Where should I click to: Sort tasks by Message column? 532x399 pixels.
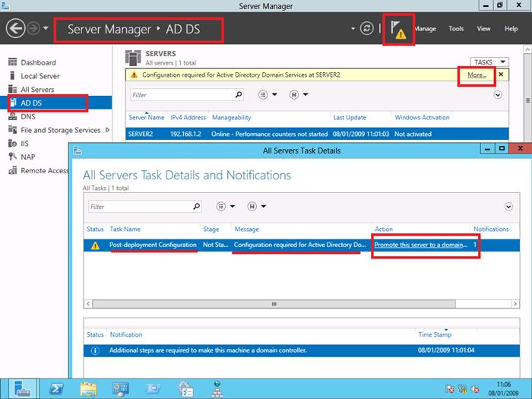[x=247, y=229]
